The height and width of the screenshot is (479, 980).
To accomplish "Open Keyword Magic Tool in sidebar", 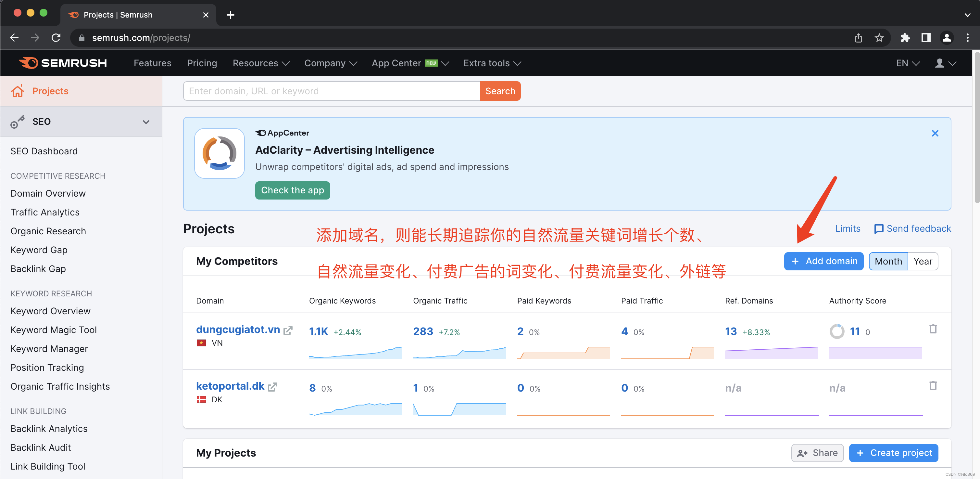I will 54,330.
